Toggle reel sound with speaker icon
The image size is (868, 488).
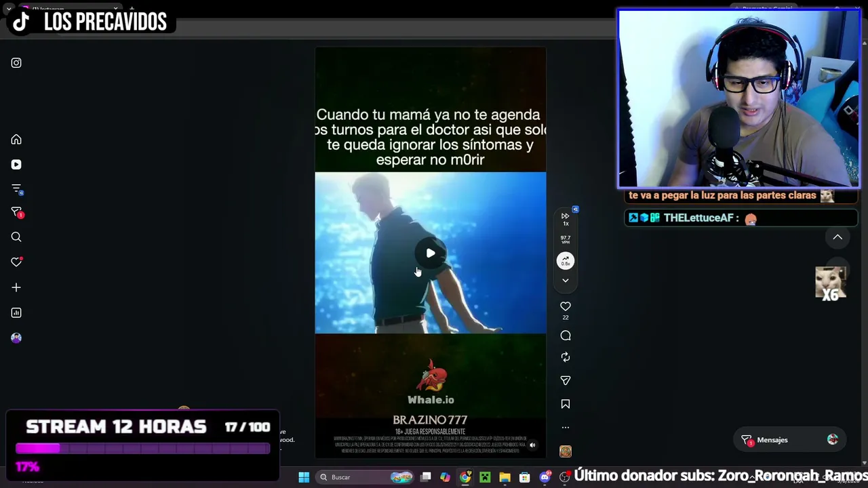[532, 445]
